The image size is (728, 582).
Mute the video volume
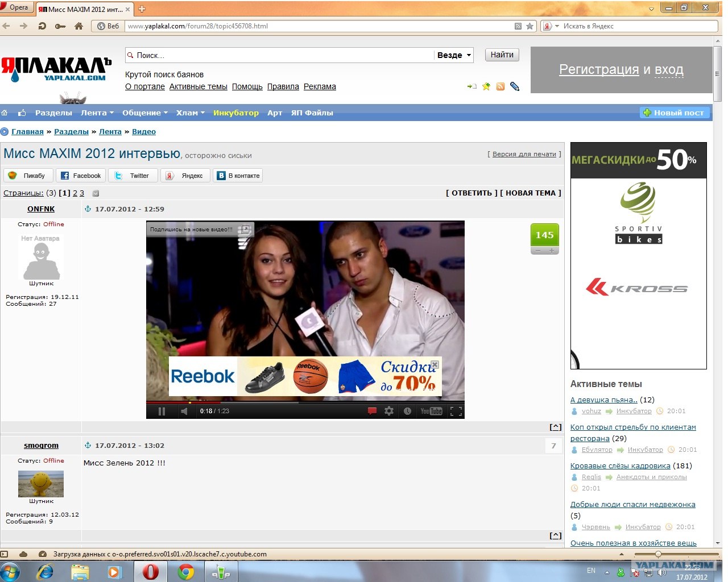tap(184, 411)
